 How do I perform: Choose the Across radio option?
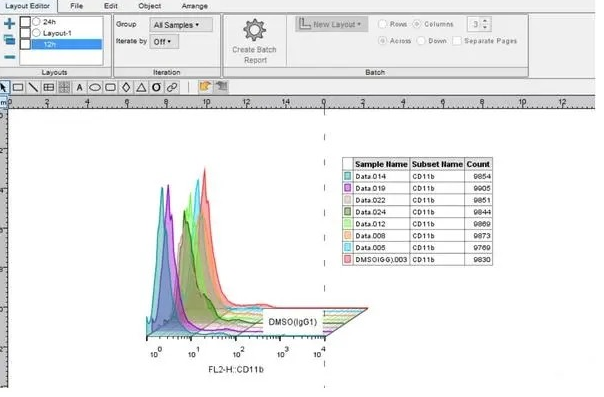[x=382, y=41]
